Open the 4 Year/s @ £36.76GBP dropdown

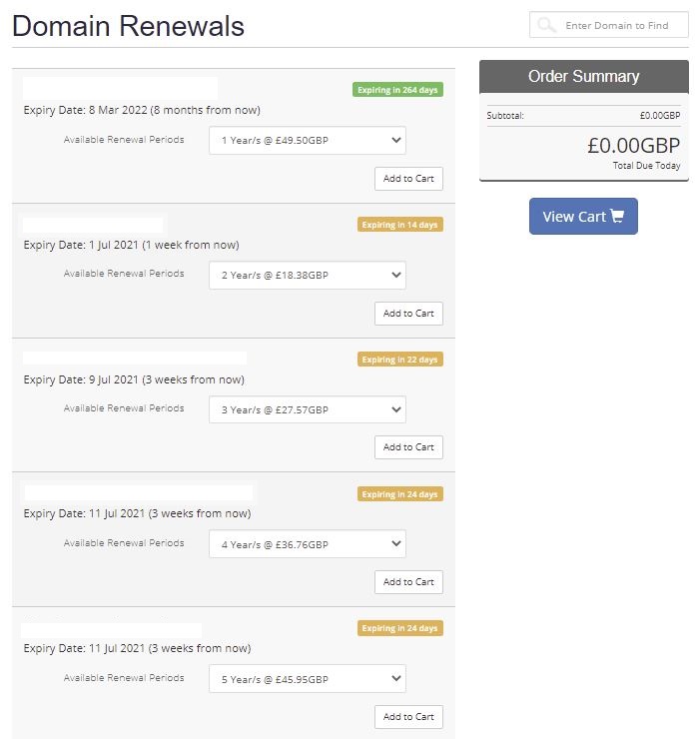pos(308,544)
